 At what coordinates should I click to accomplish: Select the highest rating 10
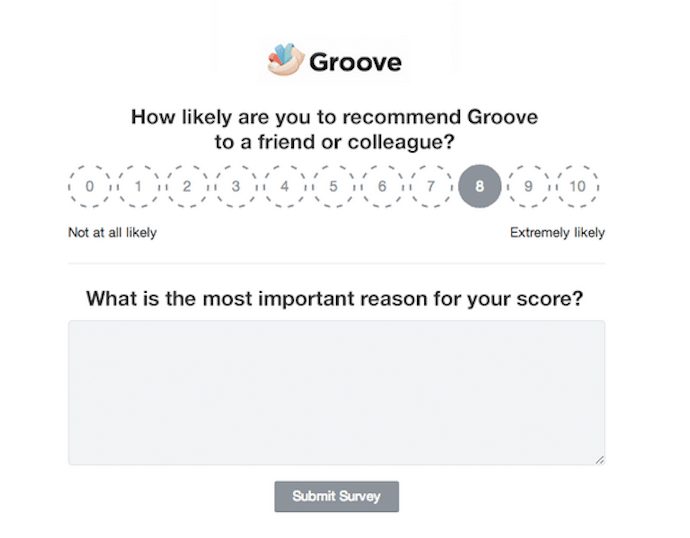[578, 187]
